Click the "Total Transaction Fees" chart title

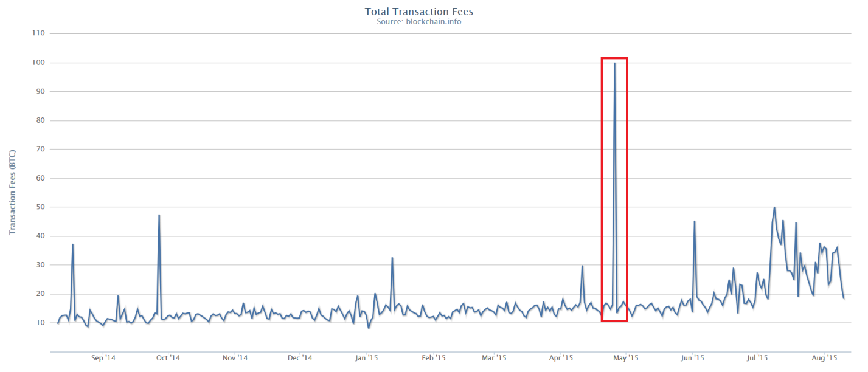click(x=418, y=12)
